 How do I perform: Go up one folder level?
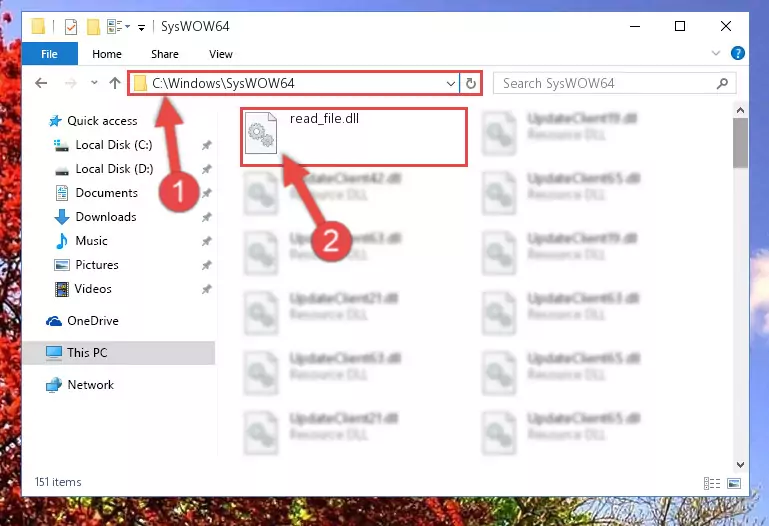point(115,83)
